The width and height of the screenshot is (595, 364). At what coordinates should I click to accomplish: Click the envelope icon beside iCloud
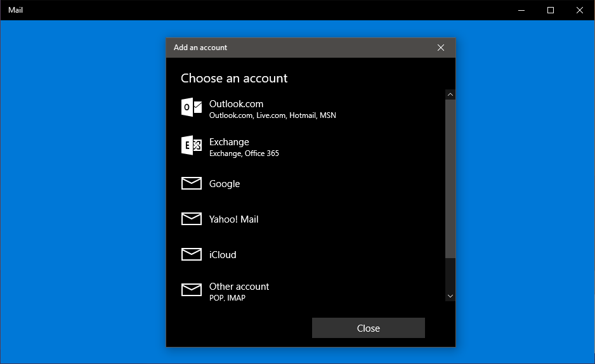[192, 254]
